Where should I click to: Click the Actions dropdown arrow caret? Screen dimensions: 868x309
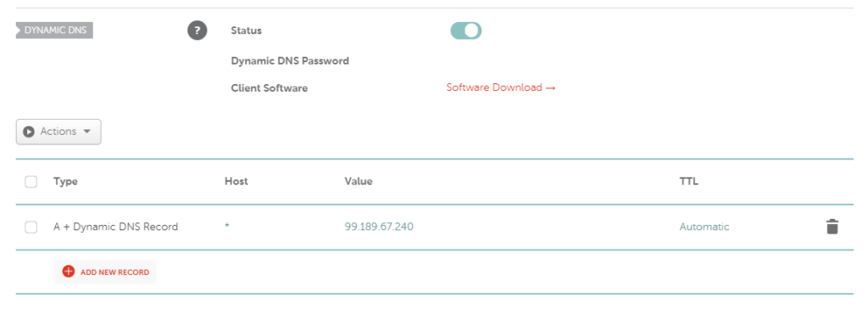click(86, 132)
